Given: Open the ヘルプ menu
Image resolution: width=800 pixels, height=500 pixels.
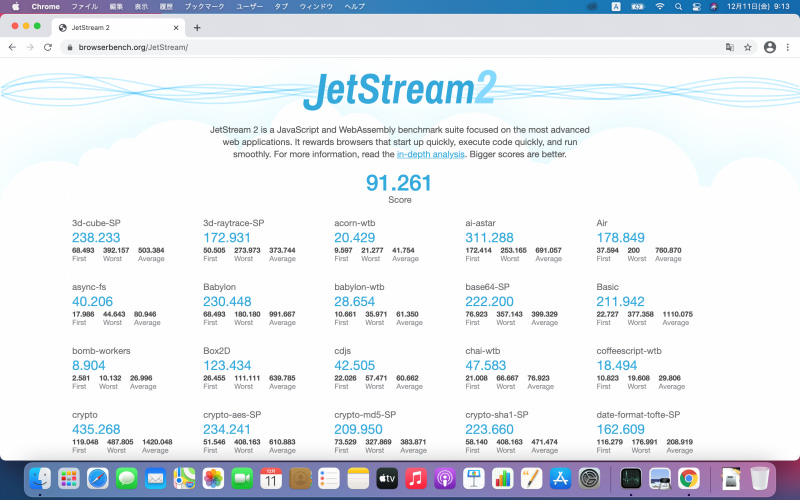Looking at the screenshot, I should point(355,7).
